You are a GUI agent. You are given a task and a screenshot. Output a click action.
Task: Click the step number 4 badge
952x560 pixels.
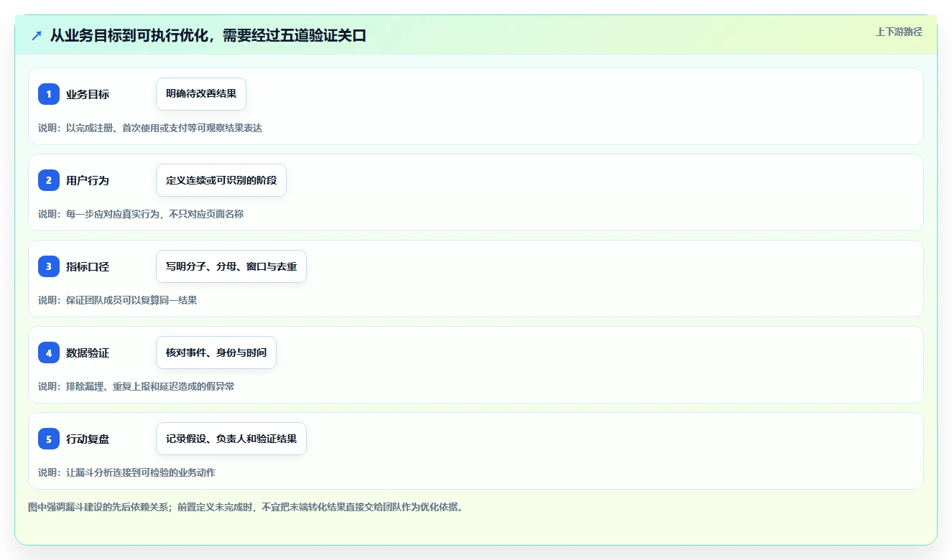(x=49, y=353)
